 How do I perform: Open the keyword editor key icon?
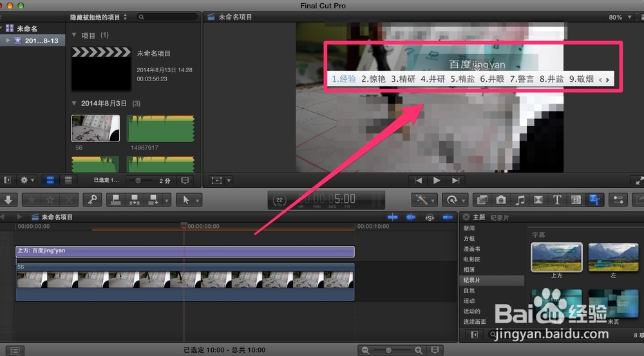pos(92,200)
